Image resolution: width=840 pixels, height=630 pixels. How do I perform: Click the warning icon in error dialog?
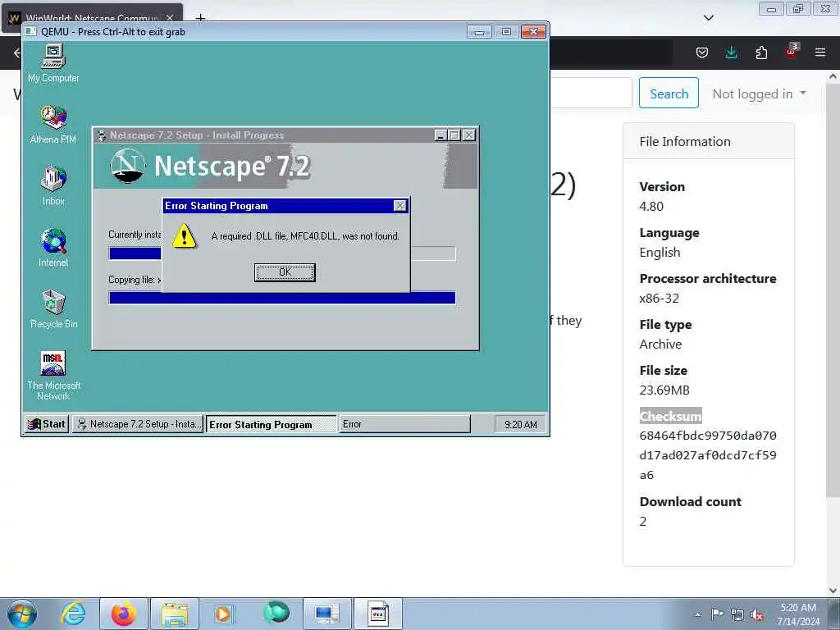pyautogui.click(x=184, y=235)
